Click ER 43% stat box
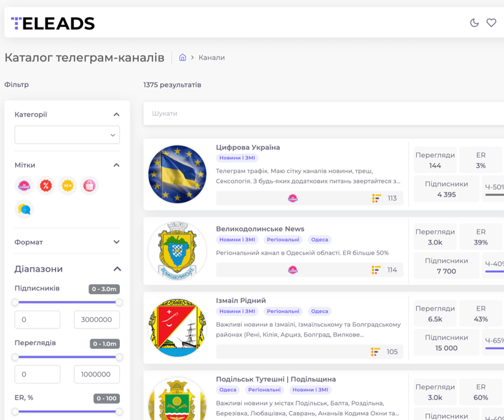The image size is (504, 420). (x=481, y=313)
